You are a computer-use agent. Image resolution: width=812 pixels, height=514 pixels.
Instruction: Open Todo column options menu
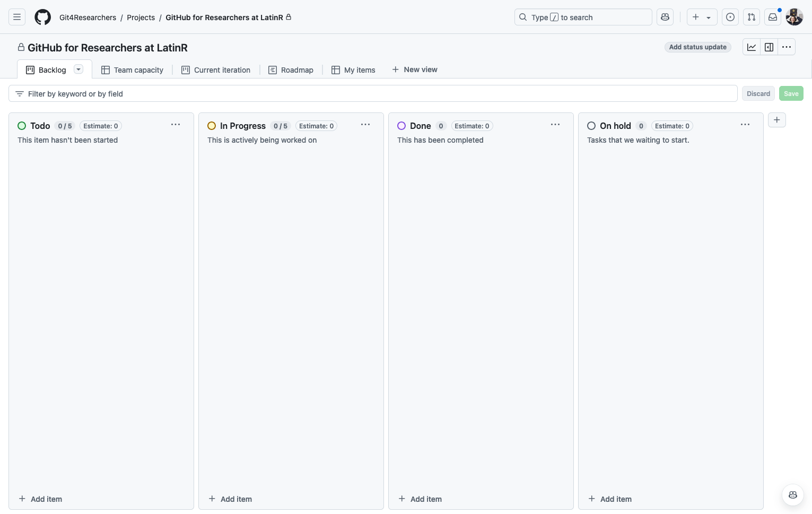[x=176, y=125]
